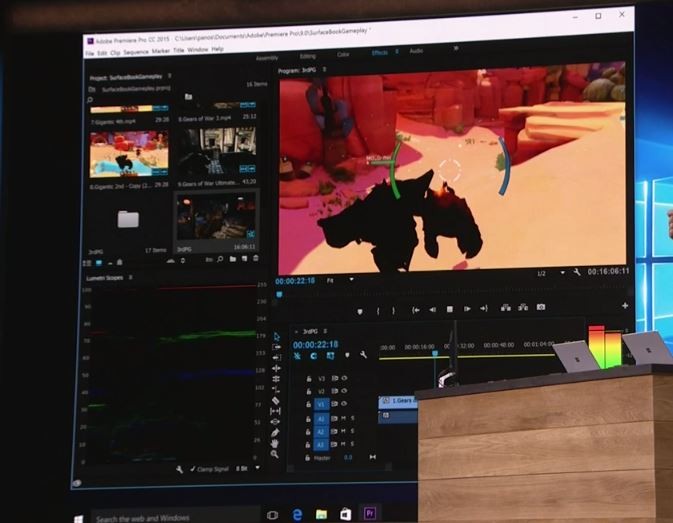Image resolution: width=673 pixels, height=523 pixels.
Task: Toggle Snap in the timeline
Action: 314,356
